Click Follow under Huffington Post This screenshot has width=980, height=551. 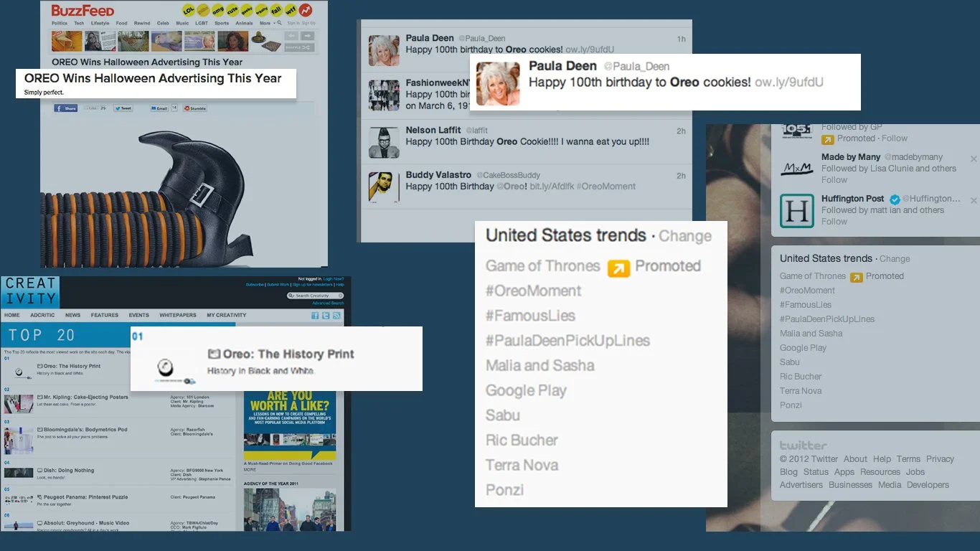[834, 222]
